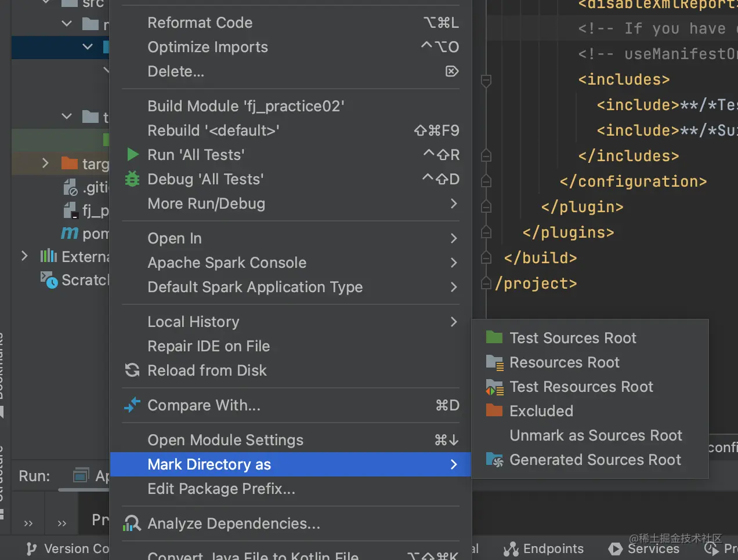The height and width of the screenshot is (560, 738).
Task: Click the green Test Sources Root folder icon
Action: coord(494,338)
